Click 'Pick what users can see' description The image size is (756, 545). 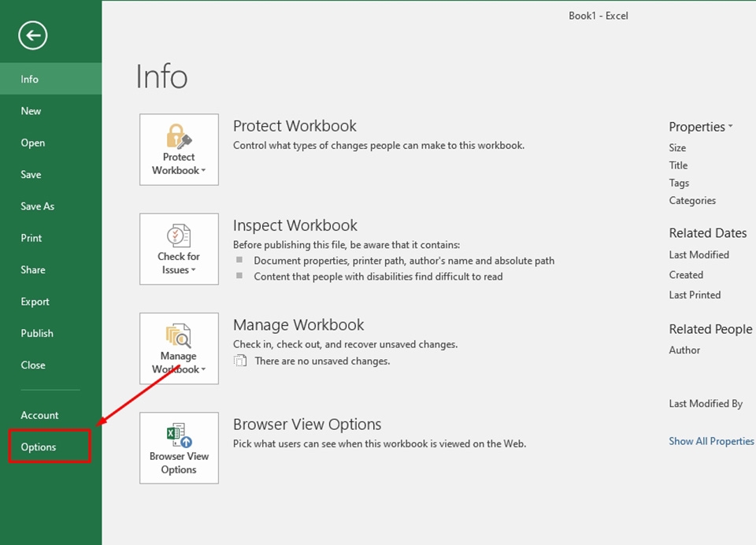click(380, 443)
